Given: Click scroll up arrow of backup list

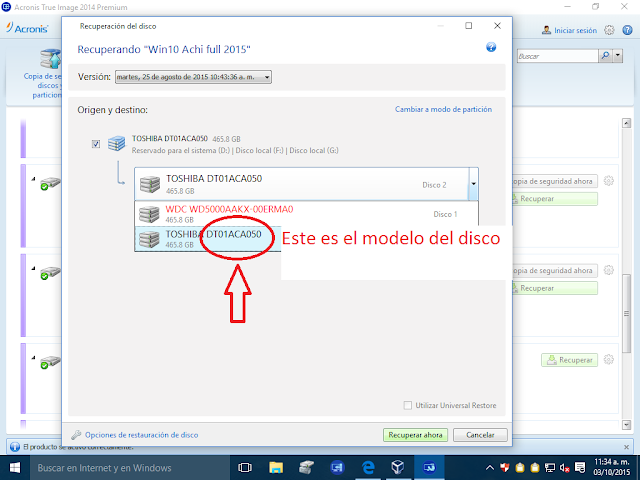Looking at the screenshot, I should pyautogui.click(x=627, y=123).
